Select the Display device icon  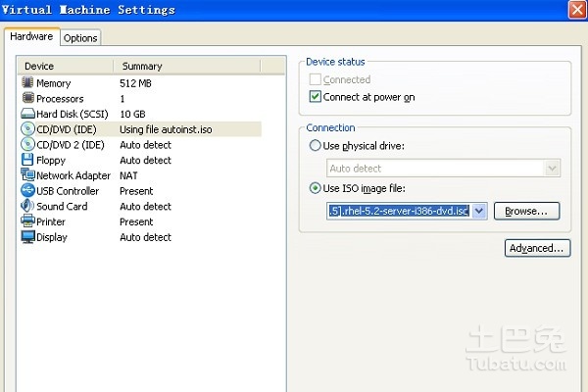27,237
